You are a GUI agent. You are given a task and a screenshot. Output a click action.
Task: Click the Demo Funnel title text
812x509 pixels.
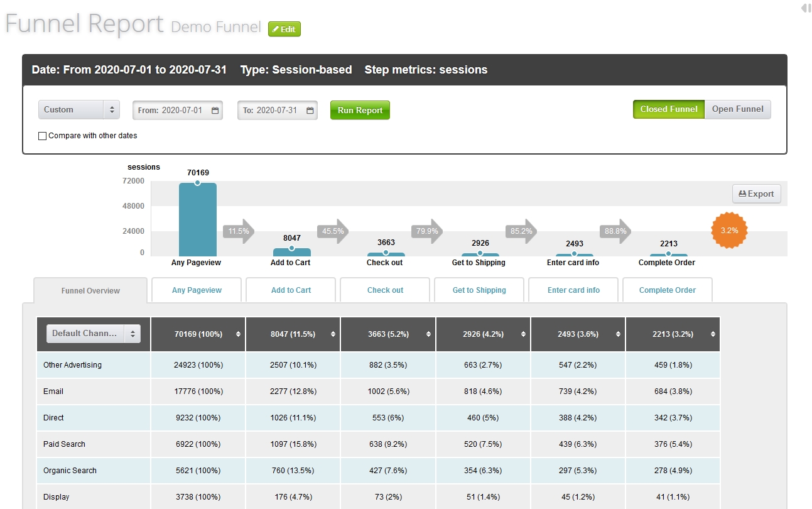tap(216, 27)
